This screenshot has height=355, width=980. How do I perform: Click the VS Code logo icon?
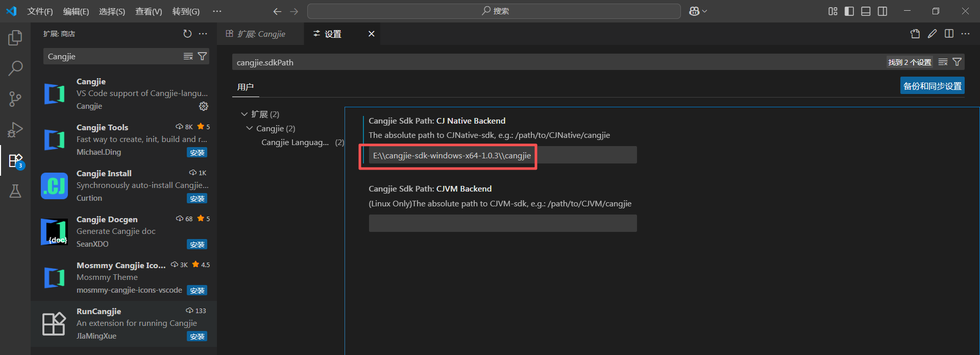tap(11, 11)
